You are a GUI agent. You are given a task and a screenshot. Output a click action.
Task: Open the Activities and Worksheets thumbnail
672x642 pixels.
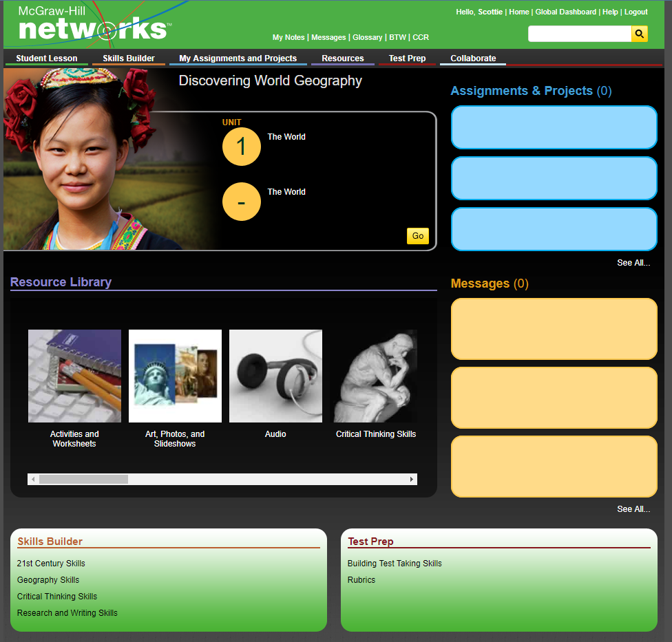(74, 376)
